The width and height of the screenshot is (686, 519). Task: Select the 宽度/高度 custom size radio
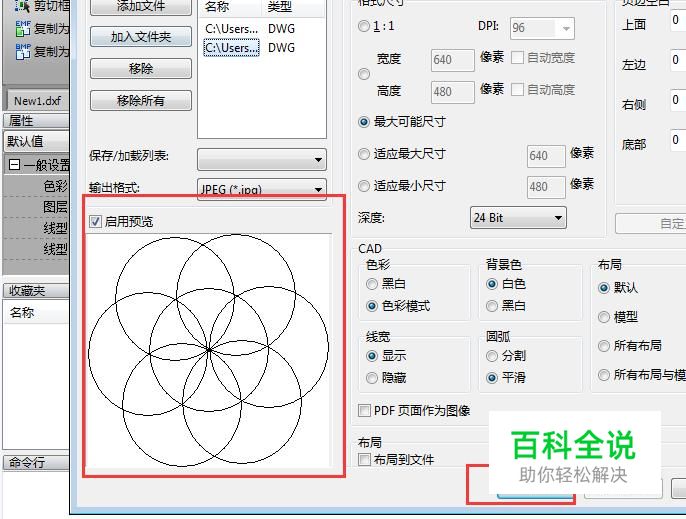364,74
